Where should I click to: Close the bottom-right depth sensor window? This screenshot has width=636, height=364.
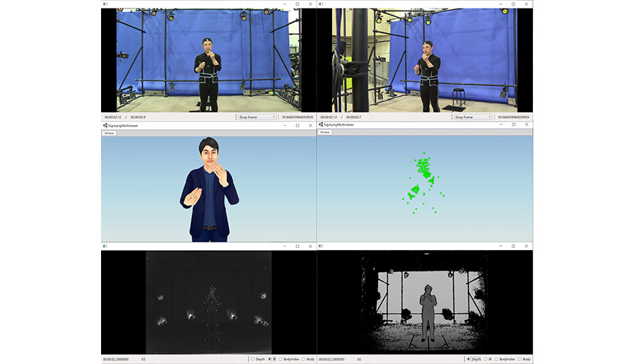click(526, 246)
